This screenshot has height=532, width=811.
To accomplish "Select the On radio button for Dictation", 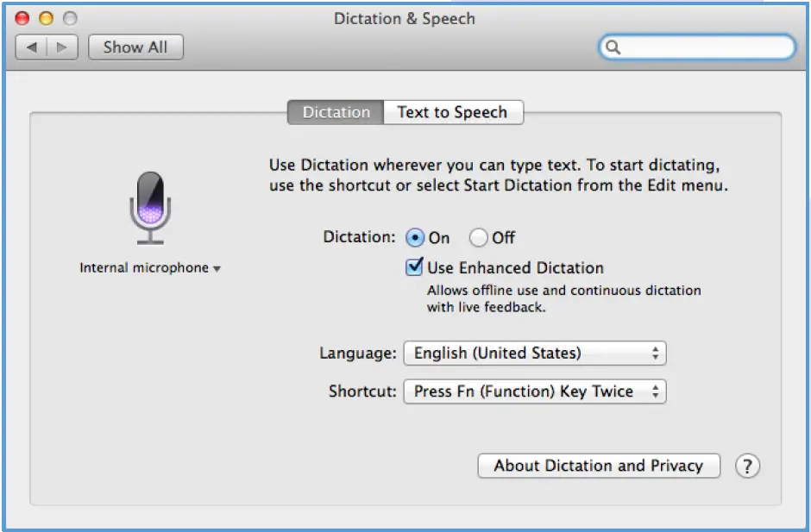I will point(415,237).
